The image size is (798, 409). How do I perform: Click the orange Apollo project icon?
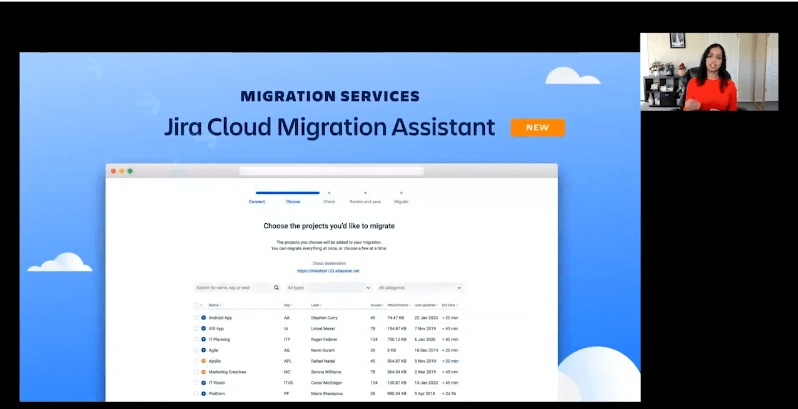(x=204, y=361)
